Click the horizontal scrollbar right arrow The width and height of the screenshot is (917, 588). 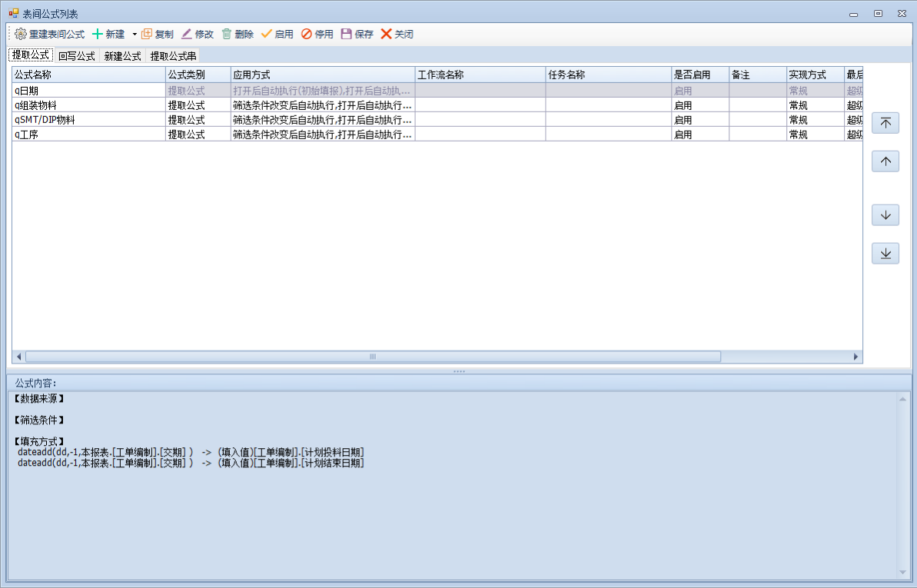tap(856, 357)
